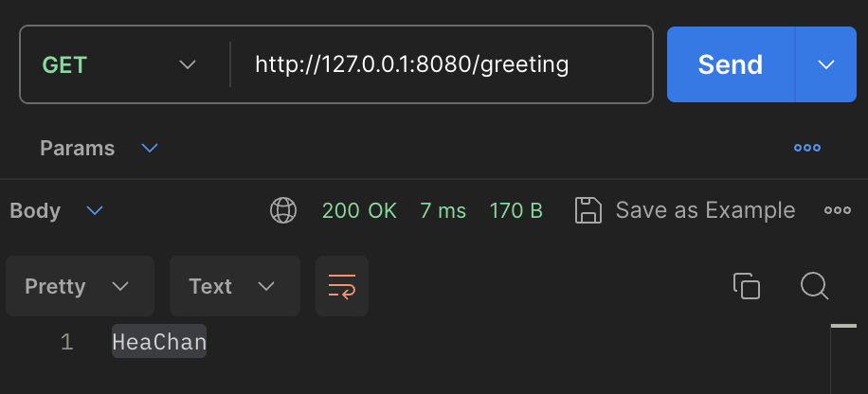Image resolution: width=868 pixels, height=394 pixels.
Task: Expand the chevron next to Body
Action: (x=95, y=211)
